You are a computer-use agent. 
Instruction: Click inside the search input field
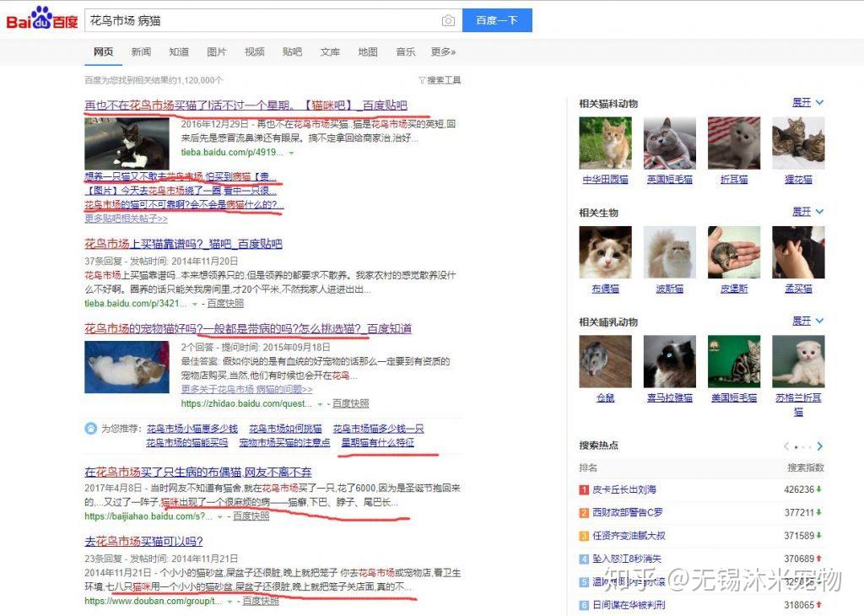(x=253, y=19)
